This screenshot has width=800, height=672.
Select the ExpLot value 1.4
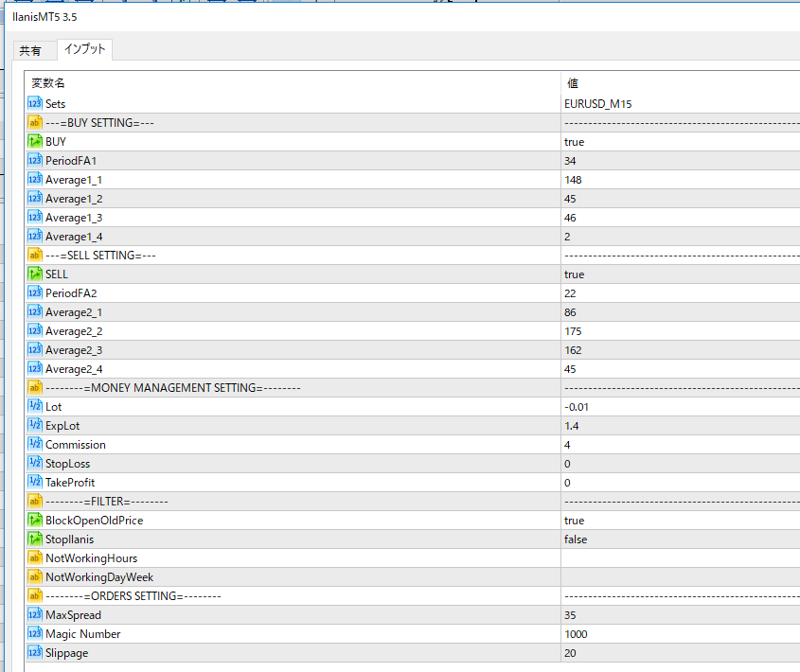572,426
